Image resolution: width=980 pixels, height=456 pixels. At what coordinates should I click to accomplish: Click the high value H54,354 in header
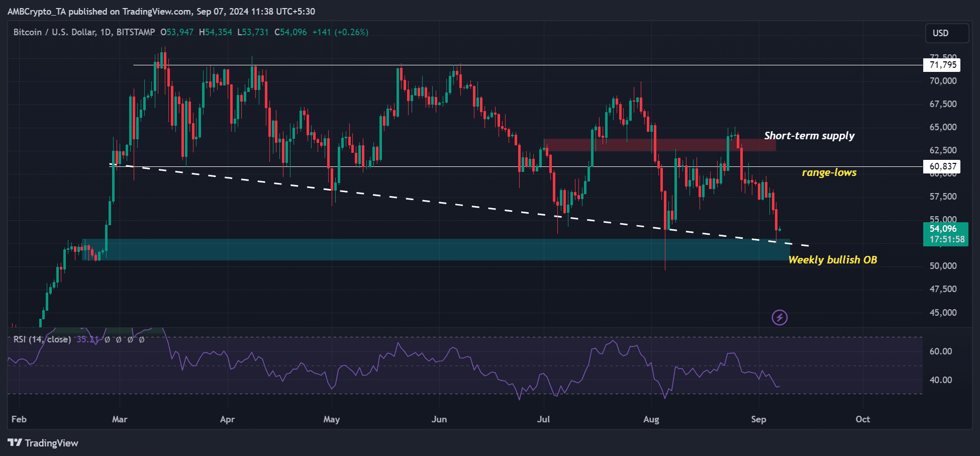click(216, 32)
